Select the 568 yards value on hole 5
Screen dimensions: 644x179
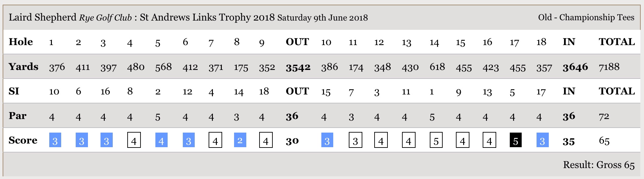pyautogui.click(x=163, y=67)
